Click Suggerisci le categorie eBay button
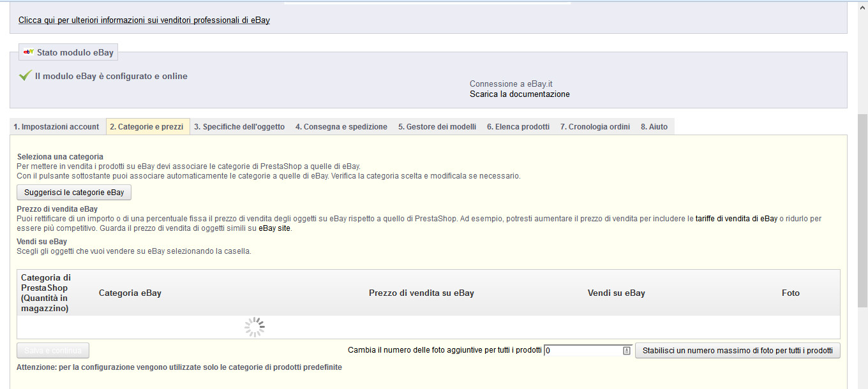This screenshot has width=868, height=389. [74, 192]
